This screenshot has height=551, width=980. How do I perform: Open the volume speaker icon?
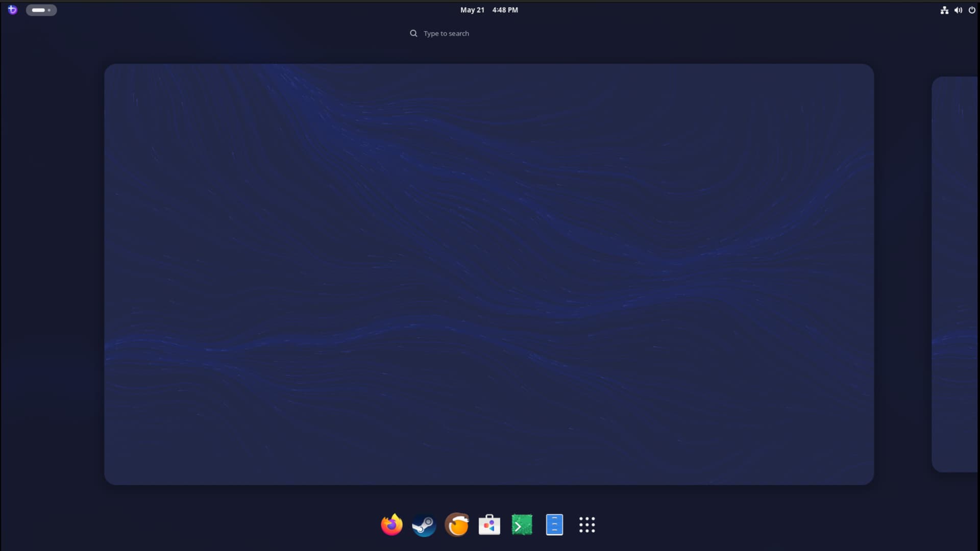958,10
